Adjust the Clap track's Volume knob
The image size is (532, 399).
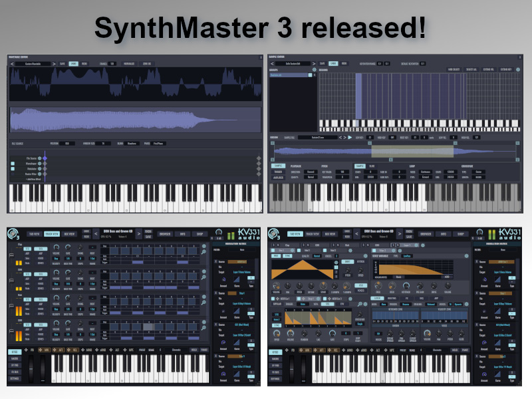tap(57, 247)
